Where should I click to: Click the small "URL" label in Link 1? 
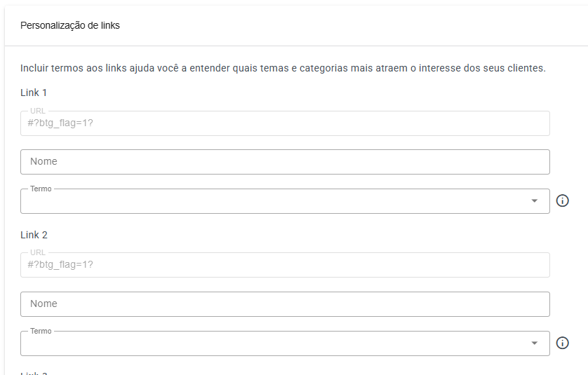coord(38,111)
